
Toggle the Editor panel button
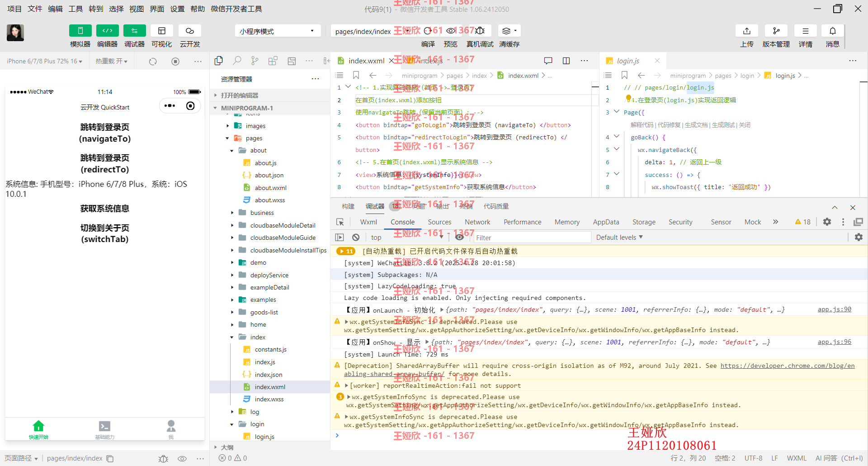(x=108, y=31)
